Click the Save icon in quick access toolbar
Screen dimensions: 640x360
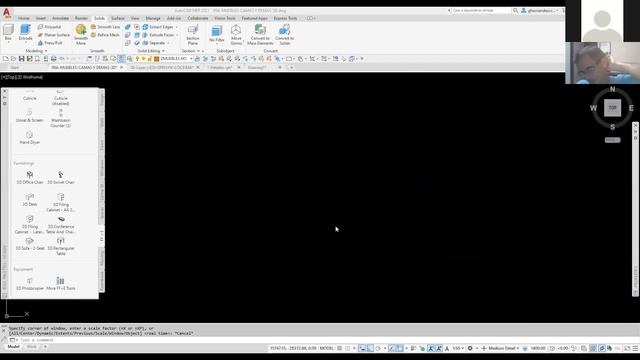[x=22, y=59]
